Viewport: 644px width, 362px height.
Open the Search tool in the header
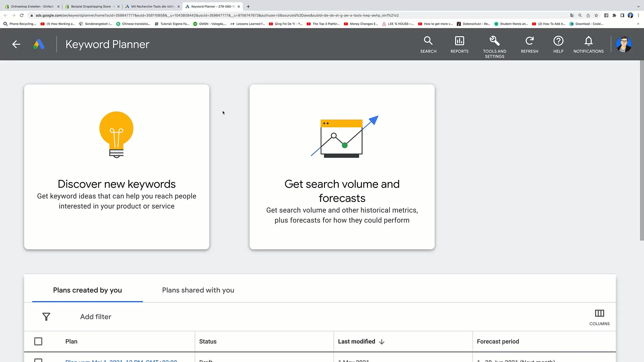coord(428,45)
